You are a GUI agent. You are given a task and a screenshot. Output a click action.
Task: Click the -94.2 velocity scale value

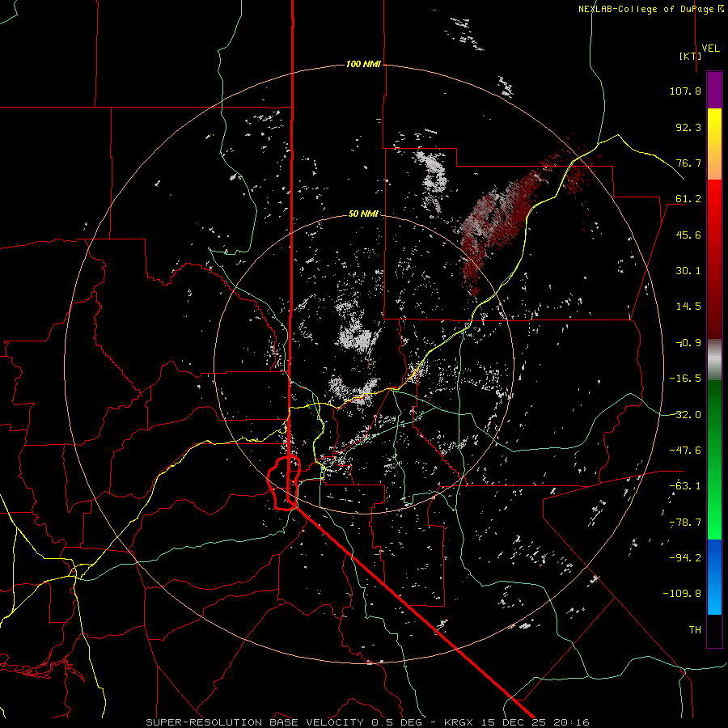tap(685, 558)
